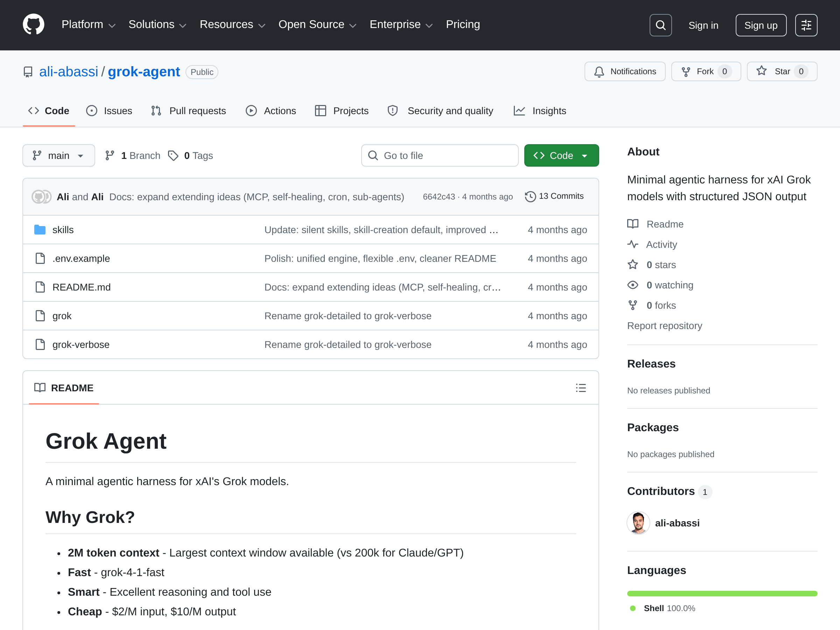Click the Activity pulse icon
This screenshot has width=840, height=630.
pos(633,244)
